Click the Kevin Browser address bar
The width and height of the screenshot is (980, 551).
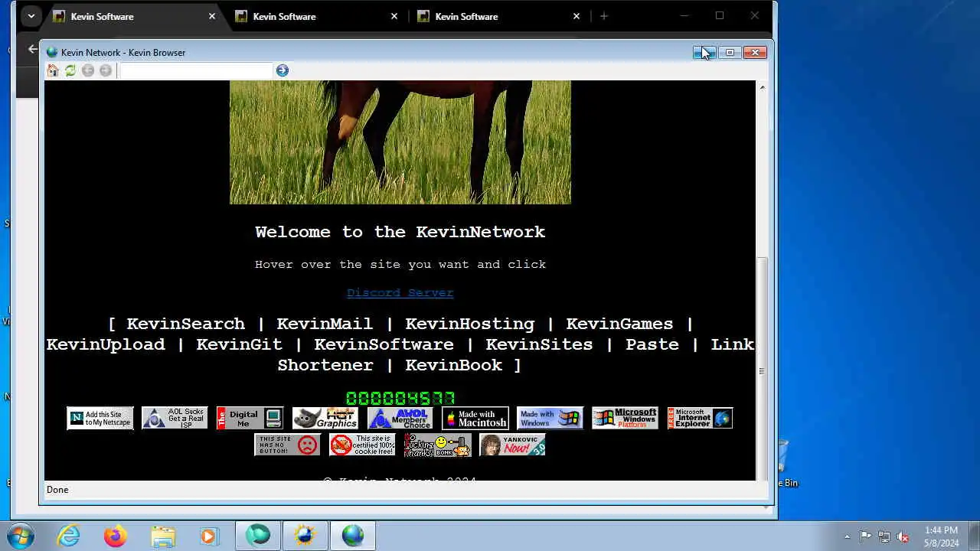[x=196, y=70]
